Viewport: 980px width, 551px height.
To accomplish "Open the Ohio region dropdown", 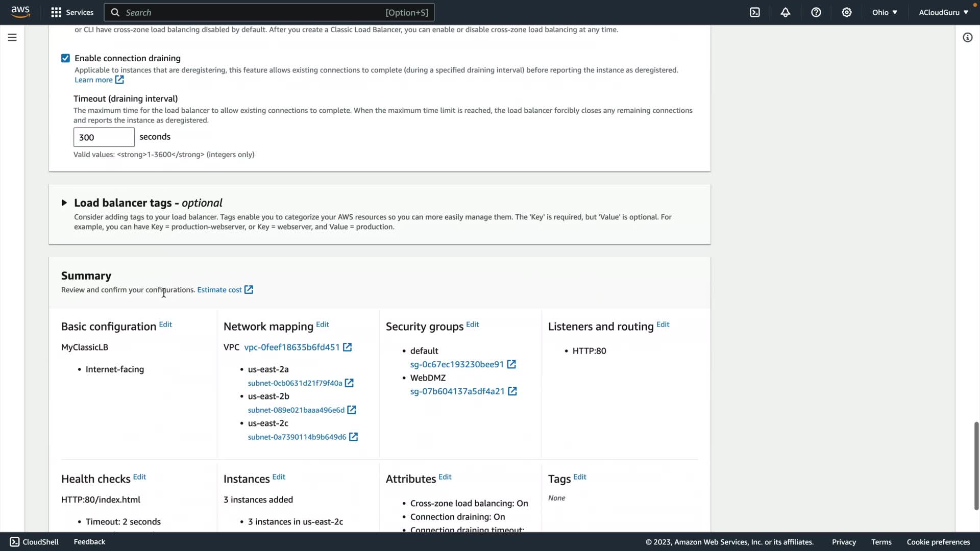I will click(x=885, y=12).
